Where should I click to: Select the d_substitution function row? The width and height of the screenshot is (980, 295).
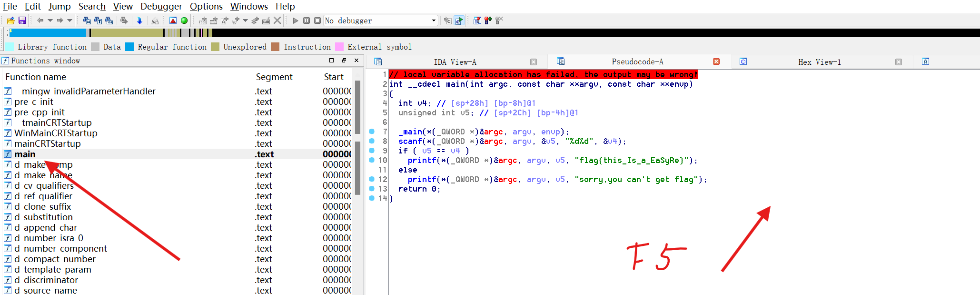point(177,217)
